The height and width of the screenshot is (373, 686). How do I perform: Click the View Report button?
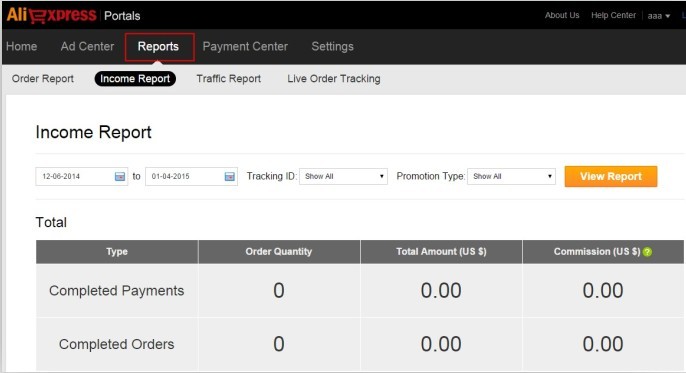pyautogui.click(x=611, y=176)
